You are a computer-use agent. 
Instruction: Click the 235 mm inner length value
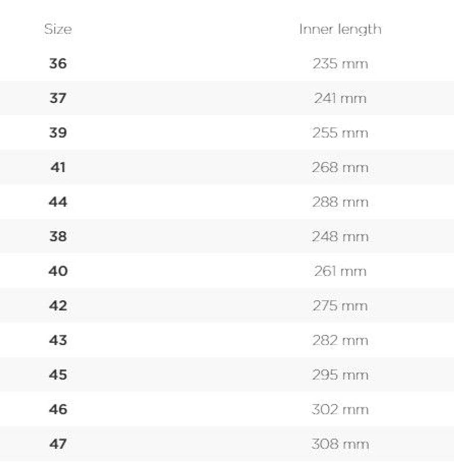[x=340, y=64]
